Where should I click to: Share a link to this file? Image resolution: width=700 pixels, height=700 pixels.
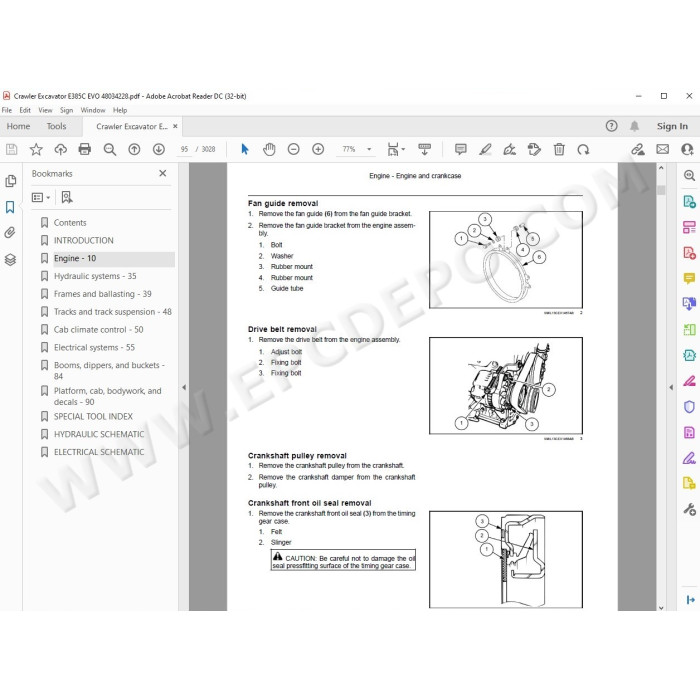(638, 149)
